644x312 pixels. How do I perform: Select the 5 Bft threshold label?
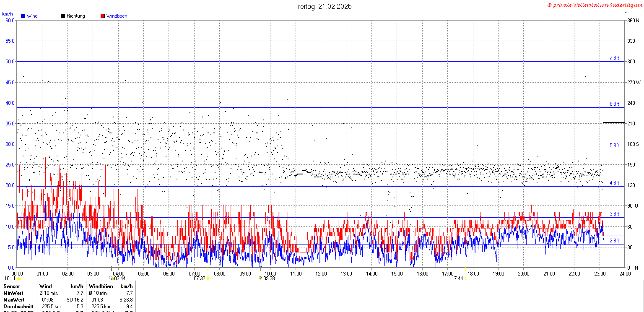coord(614,146)
